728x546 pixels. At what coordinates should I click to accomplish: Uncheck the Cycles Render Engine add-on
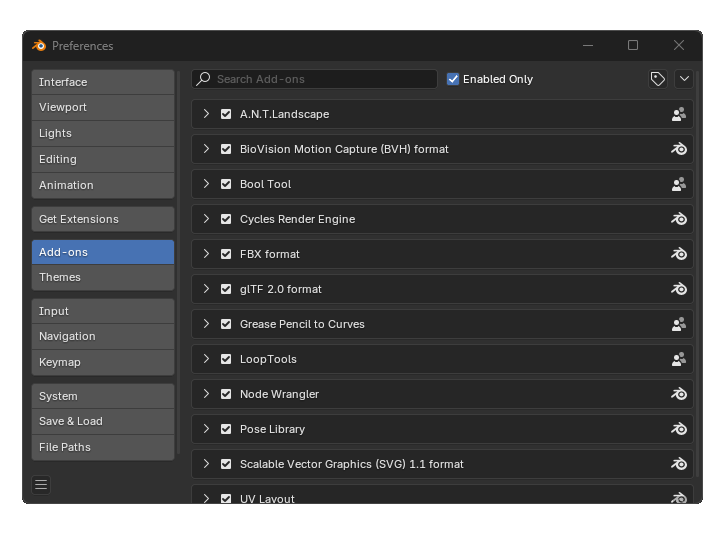pos(226,219)
